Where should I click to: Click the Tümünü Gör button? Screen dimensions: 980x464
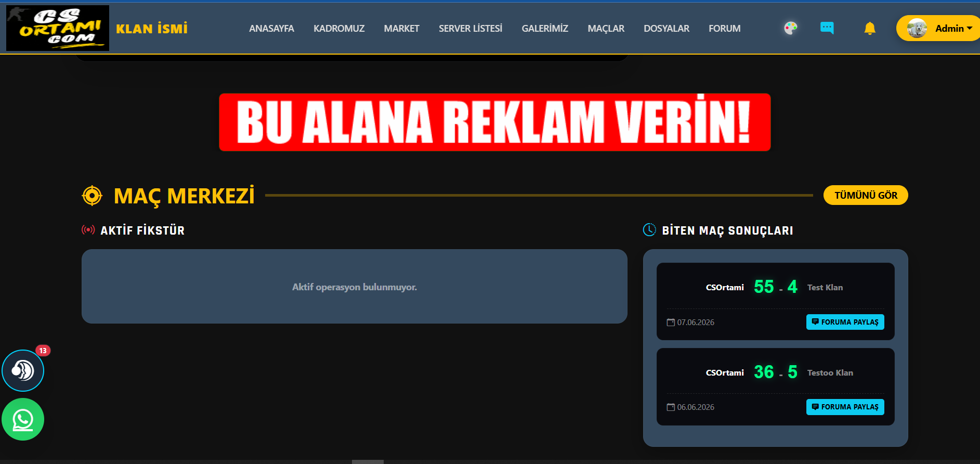tap(866, 195)
